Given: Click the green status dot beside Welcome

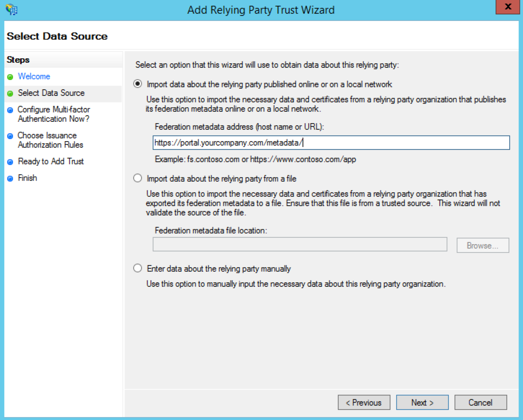Looking at the screenshot, I should (11, 77).
